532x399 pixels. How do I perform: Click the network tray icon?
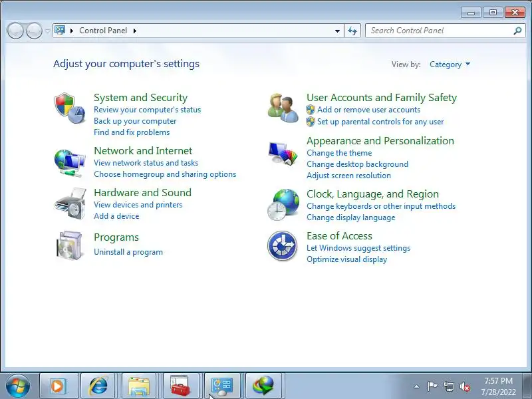click(x=448, y=386)
